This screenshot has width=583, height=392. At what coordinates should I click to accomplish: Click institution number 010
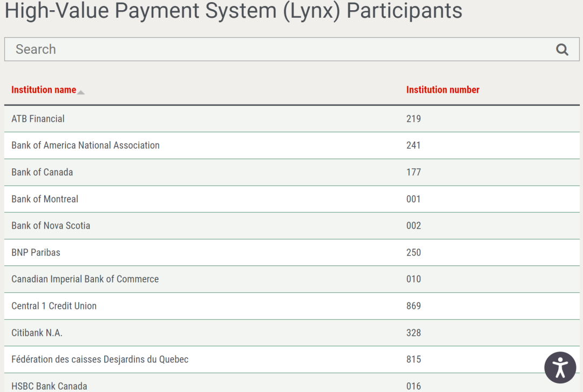coord(413,279)
